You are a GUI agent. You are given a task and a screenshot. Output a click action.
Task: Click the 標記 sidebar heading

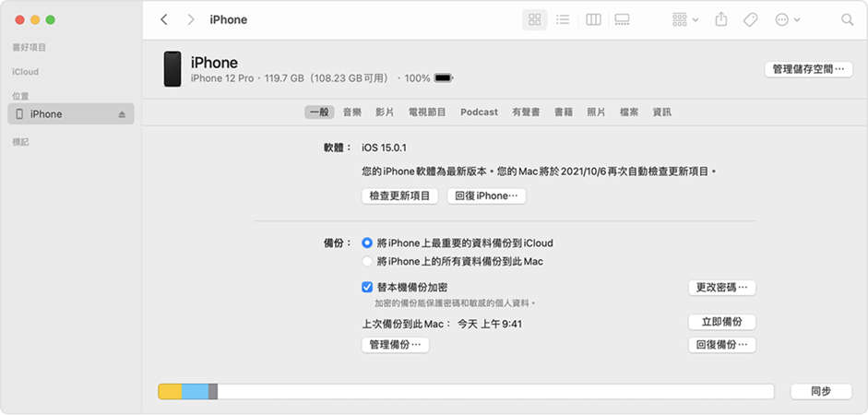click(x=20, y=142)
